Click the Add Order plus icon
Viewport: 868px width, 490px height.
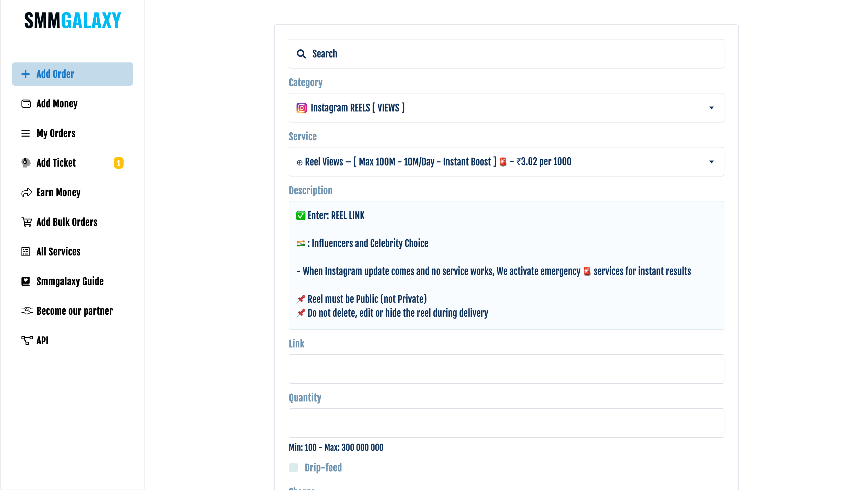coord(26,74)
